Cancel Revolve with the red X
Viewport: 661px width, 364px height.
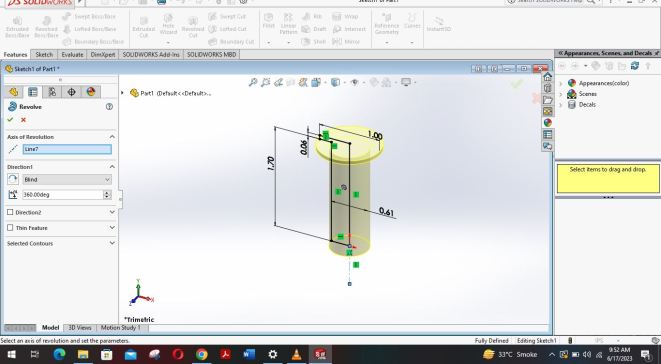click(x=23, y=120)
